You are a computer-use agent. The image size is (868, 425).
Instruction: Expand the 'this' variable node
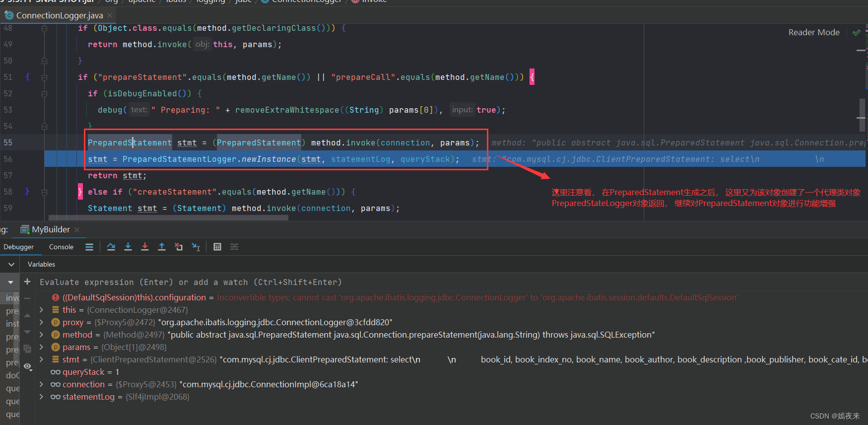coord(41,310)
